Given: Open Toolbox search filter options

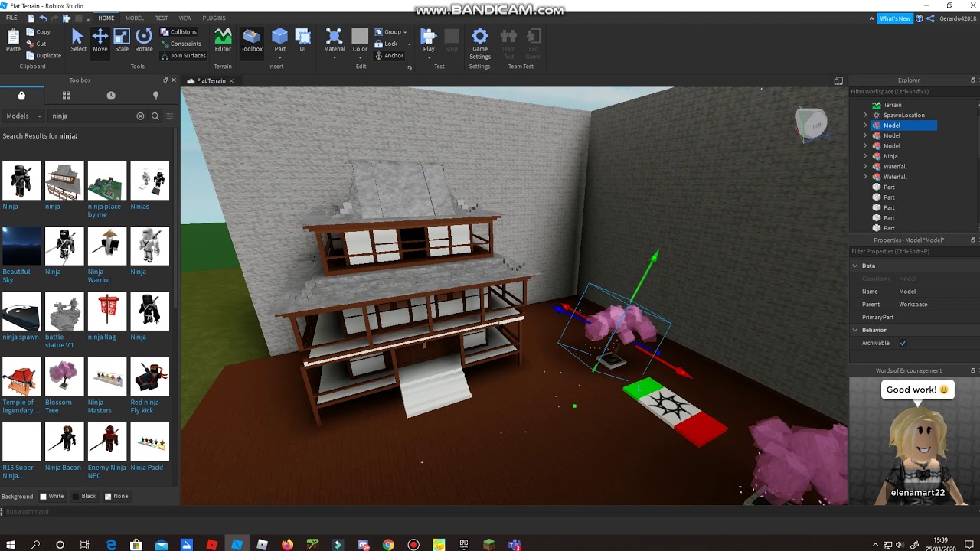Looking at the screenshot, I should click(x=170, y=116).
